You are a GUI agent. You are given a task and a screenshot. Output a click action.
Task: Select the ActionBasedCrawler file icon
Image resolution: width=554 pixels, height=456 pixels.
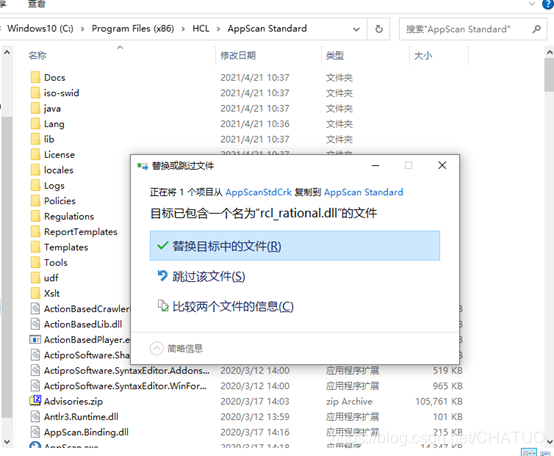pyautogui.click(x=35, y=309)
